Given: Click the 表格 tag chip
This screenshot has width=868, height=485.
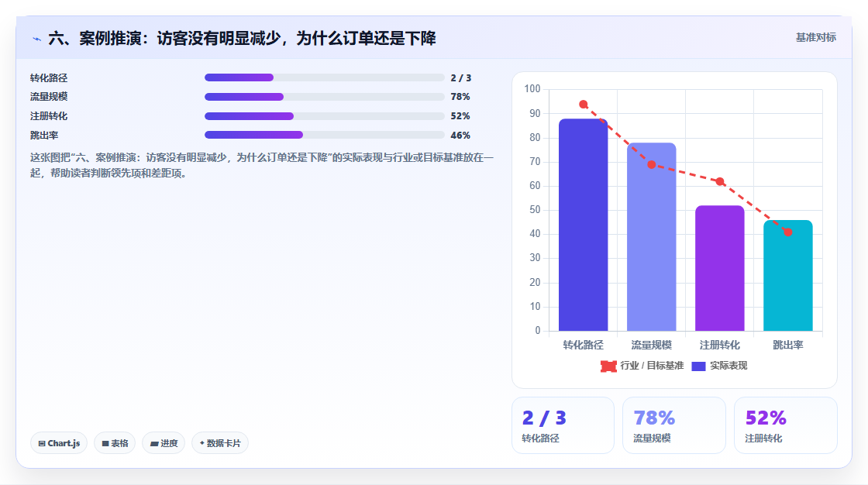Looking at the screenshot, I should [x=115, y=443].
